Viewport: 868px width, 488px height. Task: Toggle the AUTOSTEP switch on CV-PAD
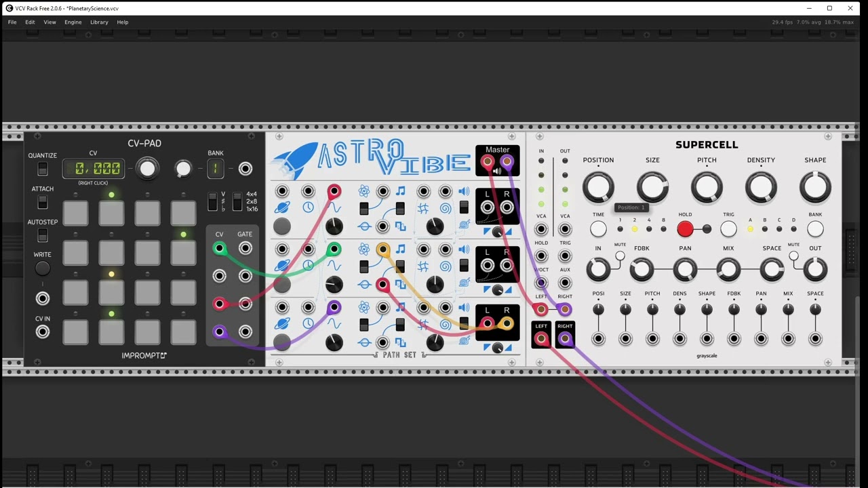pos(43,235)
